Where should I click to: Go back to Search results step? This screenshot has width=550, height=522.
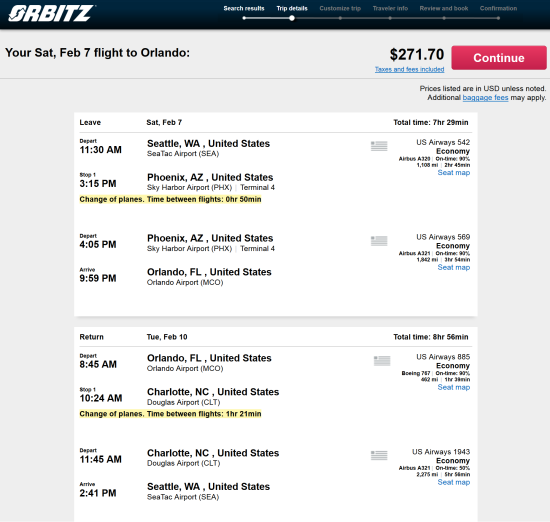(244, 8)
